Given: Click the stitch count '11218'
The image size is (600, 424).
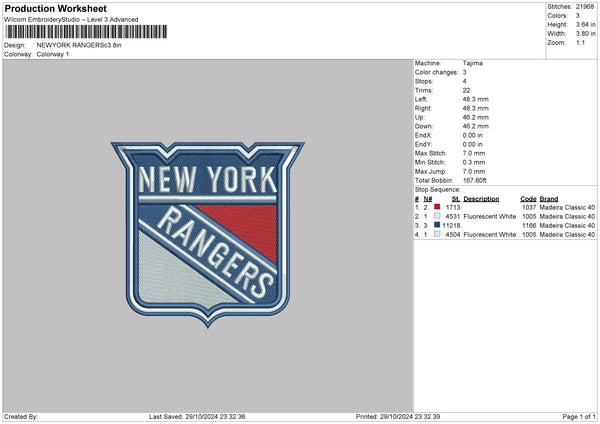Looking at the screenshot, I should (452, 225).
